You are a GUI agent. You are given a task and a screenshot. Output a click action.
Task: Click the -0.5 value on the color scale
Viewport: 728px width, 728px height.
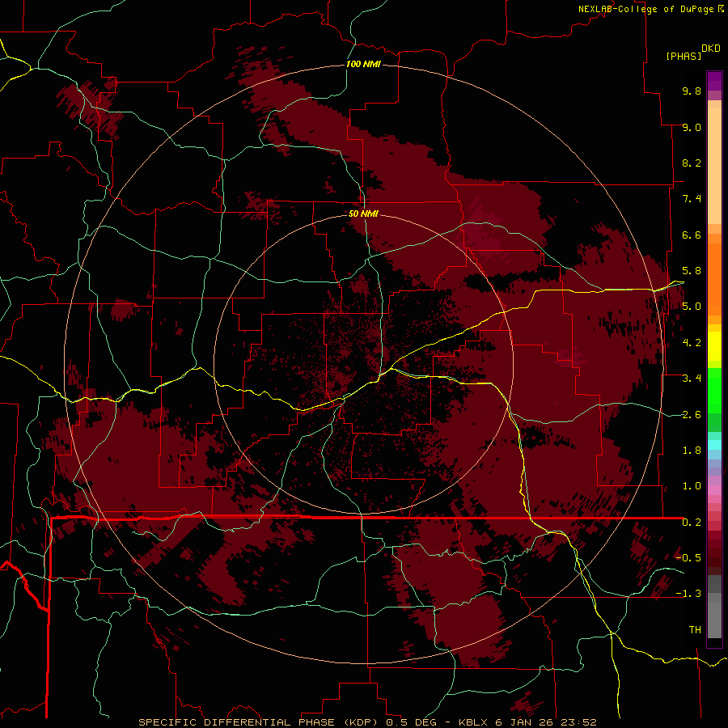click(688, 558)
